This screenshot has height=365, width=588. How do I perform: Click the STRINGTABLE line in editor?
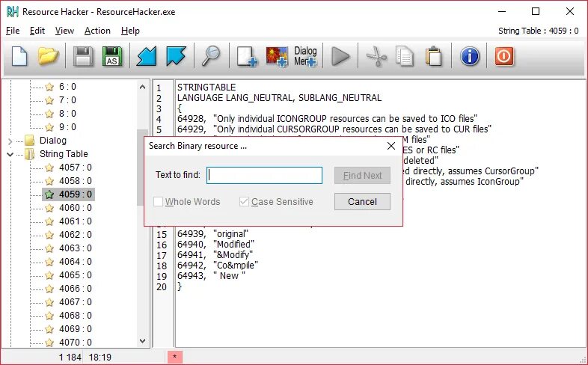pyautogui.click(x=206, y=88)
